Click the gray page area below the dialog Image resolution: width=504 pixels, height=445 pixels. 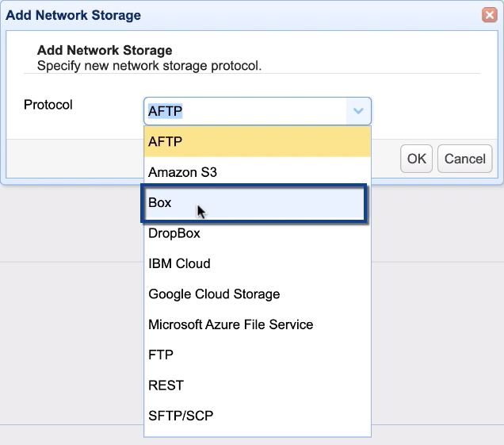click(71, 317)
